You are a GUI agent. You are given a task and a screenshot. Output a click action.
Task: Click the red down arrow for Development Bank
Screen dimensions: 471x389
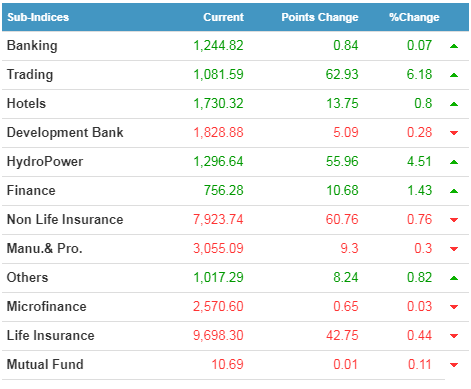[x=454, y=133]
